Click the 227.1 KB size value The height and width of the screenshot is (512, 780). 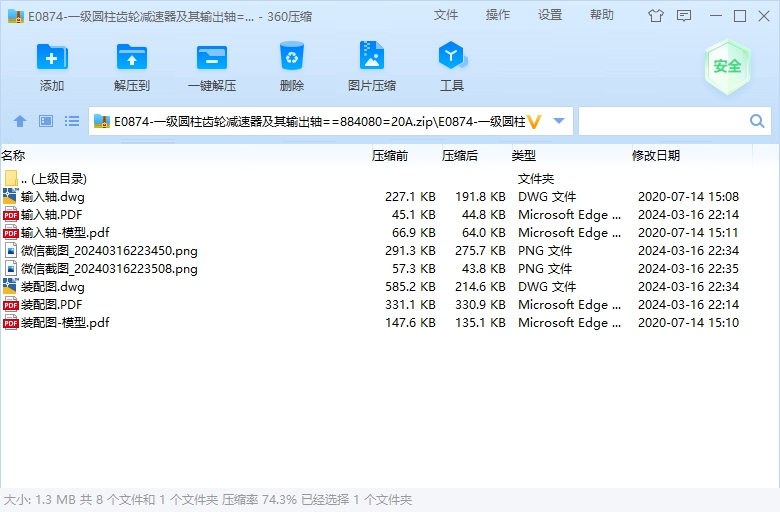click(x=410, y=197)
